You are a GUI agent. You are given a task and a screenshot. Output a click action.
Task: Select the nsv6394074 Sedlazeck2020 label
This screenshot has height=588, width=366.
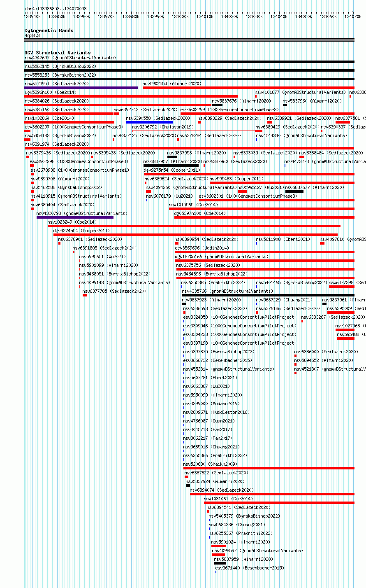pyautogui.click(x=222, y=490)
